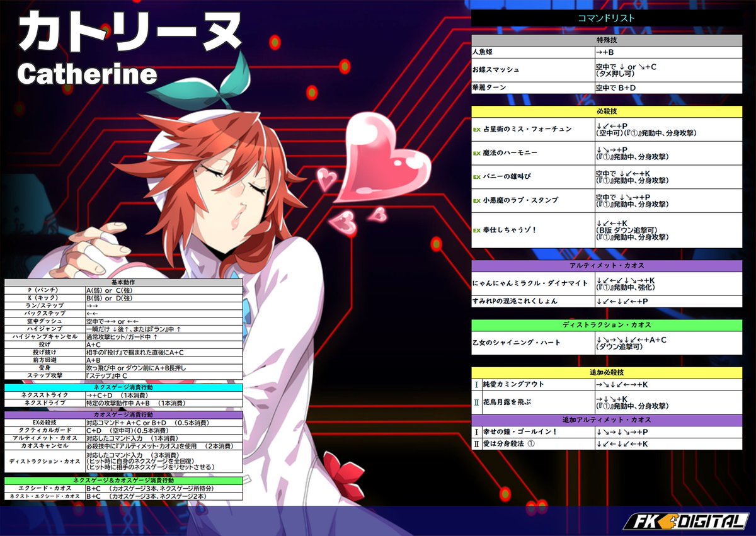Click the 追加アルティメット・カオス header
Screen dimensions: 756x536
[x=607, y=420]
